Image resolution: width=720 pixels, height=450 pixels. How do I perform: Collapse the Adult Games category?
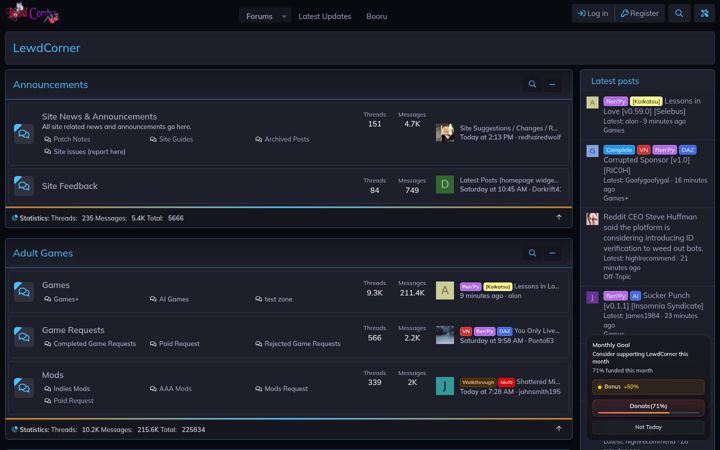point(552,253)
